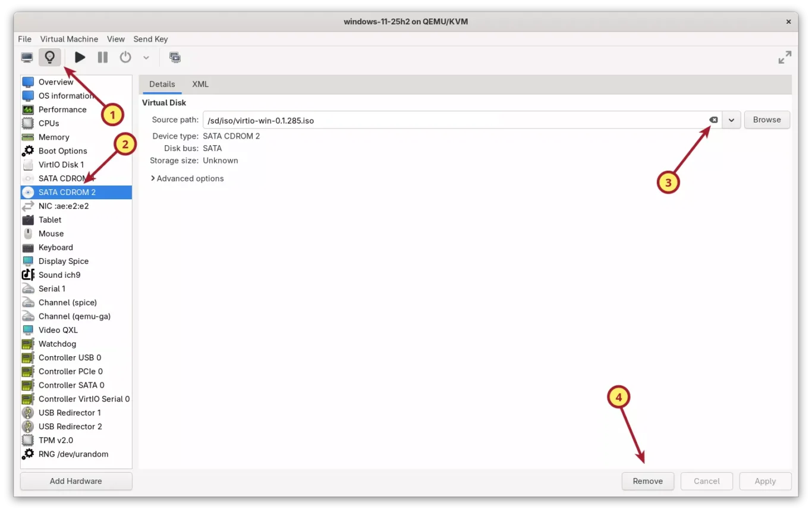The width and height of the screenshot is (812, 512).
Task: Open the shutdown options dropdown arrow
Action: pos(146,58)
